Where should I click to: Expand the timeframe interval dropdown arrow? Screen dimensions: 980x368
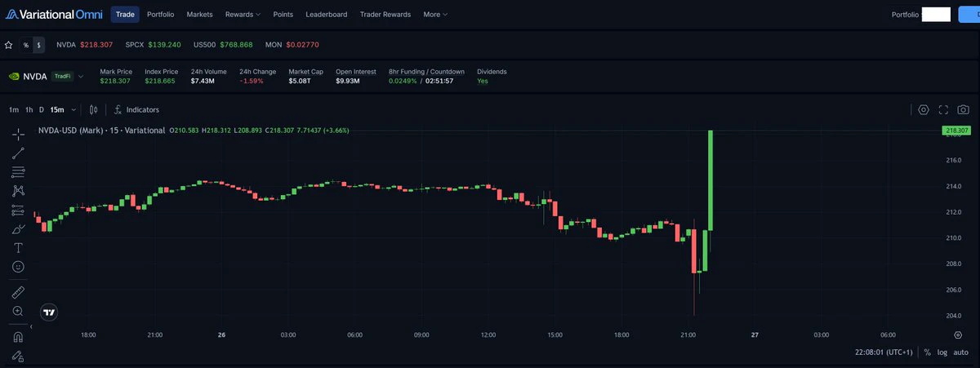click(x=73, y=109)
